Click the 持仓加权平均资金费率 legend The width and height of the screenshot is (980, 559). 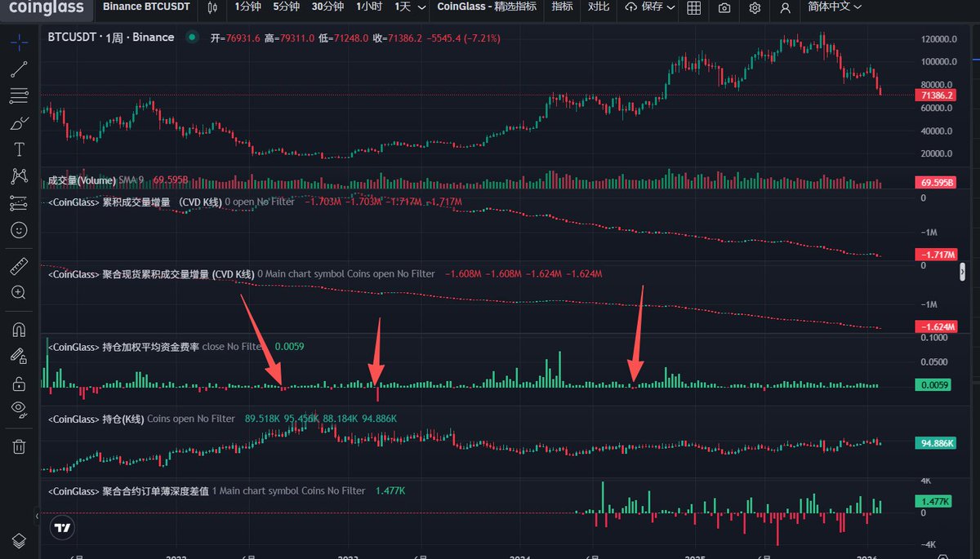(x=123, y=346)
